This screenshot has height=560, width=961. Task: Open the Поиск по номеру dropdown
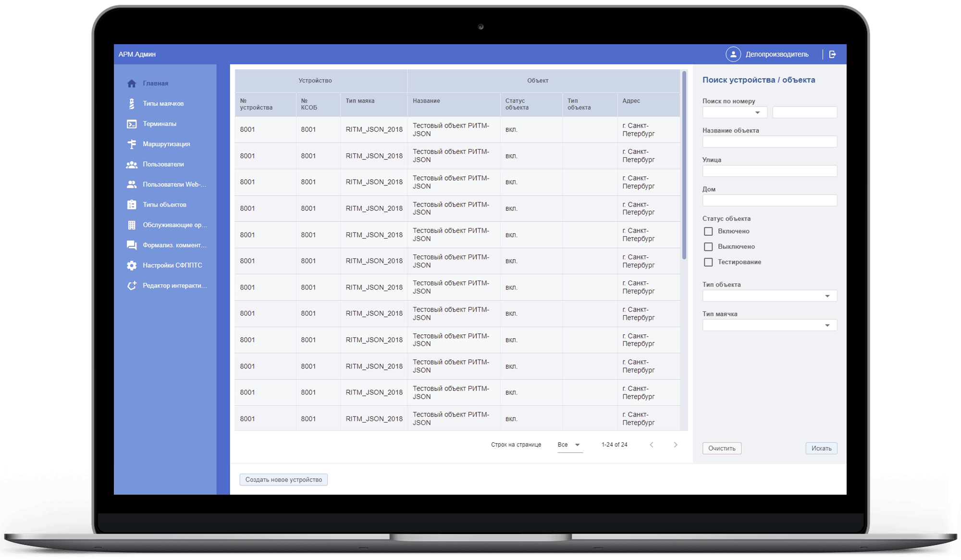pos(735,112)
